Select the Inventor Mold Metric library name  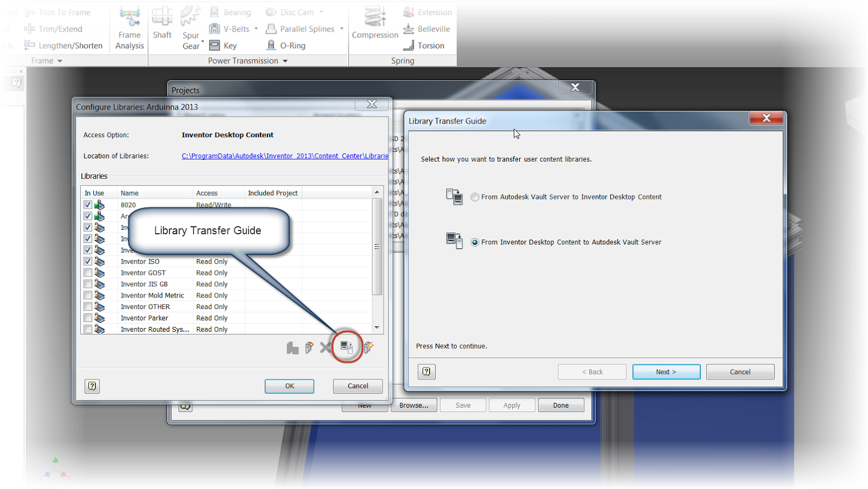tap(152, 296)
